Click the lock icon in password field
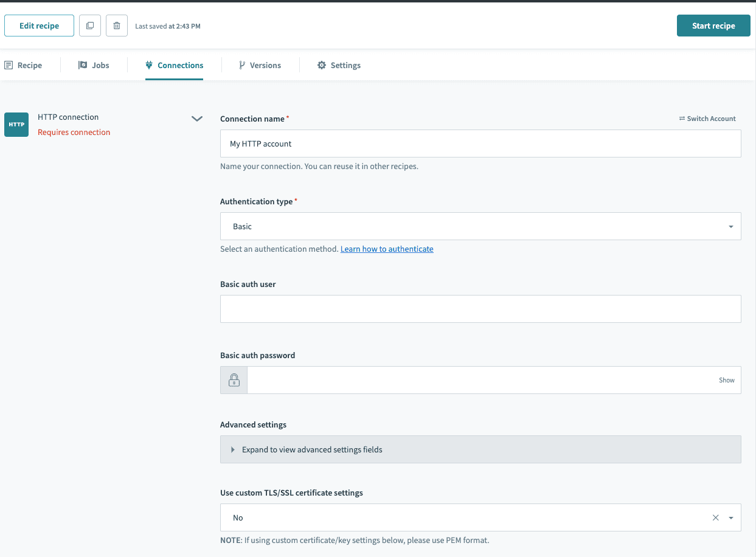 (234, 380)
